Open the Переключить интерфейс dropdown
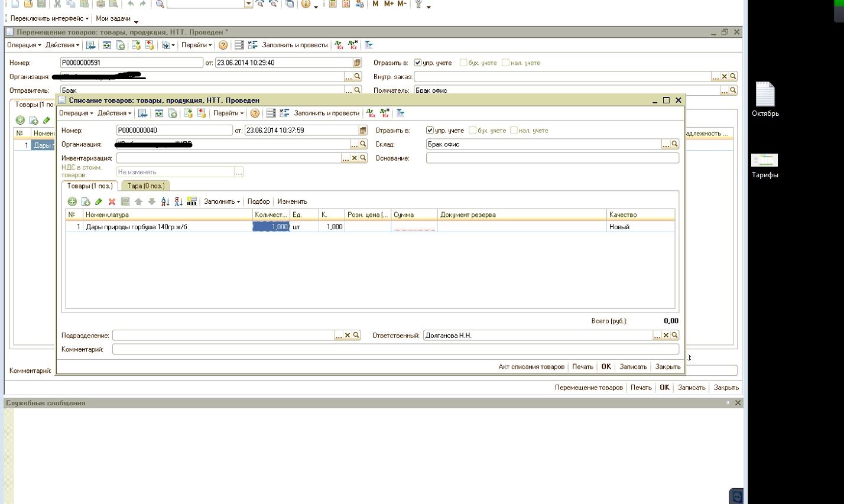 tap(49, 18)
